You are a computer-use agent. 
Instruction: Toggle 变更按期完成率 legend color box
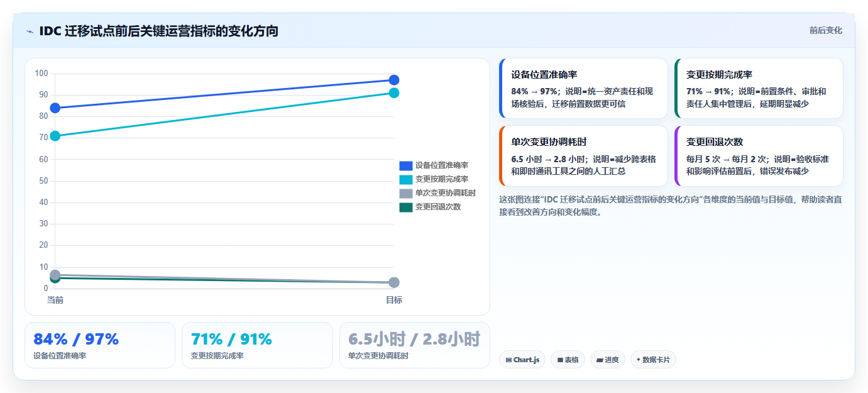[406, 179]
